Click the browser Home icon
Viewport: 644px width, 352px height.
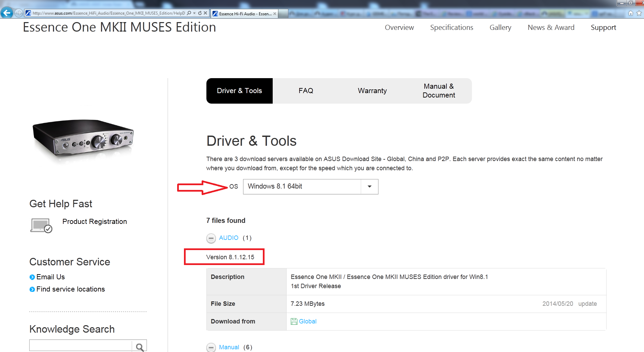click(631, 13)
